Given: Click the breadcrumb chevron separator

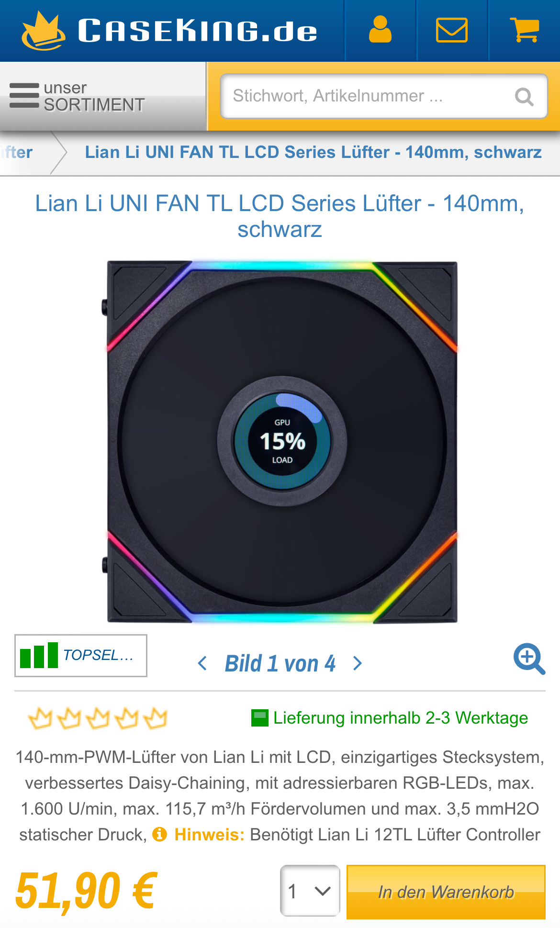Looking at the screenshot, I should click(x=58, y=153).
